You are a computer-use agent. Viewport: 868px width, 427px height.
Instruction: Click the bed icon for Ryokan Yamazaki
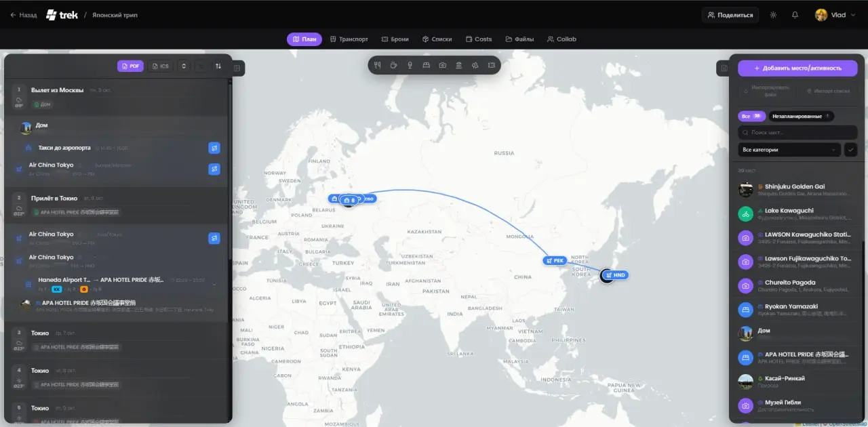[746, 310]
